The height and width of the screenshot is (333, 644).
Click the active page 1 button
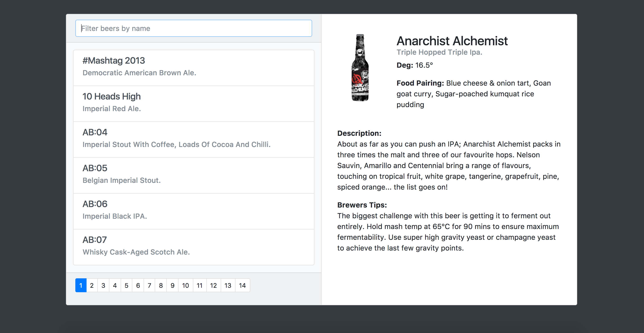(81, 285)
